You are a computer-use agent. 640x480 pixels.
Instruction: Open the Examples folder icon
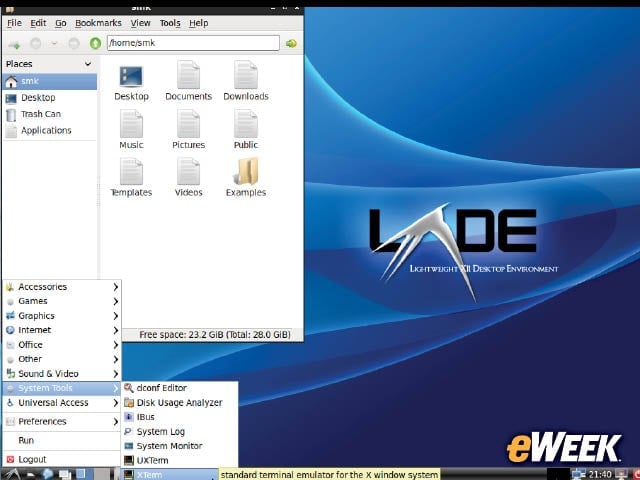[246, 171]
